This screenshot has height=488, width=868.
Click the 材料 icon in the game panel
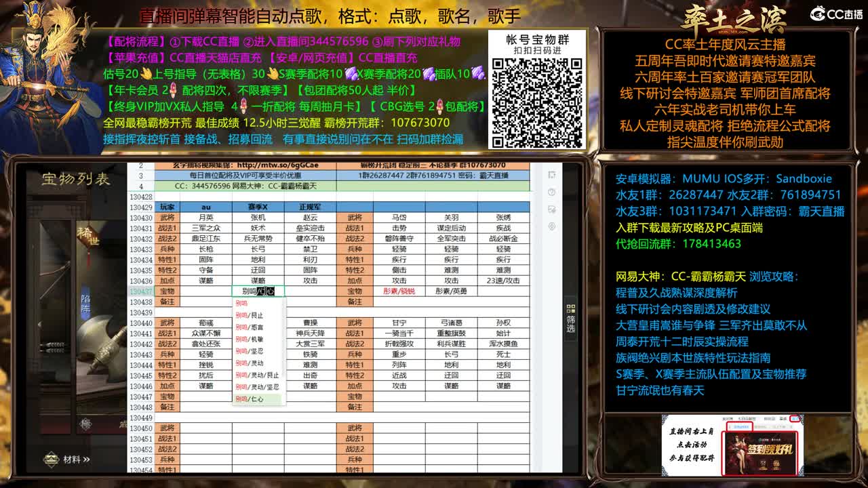point(52,459)
